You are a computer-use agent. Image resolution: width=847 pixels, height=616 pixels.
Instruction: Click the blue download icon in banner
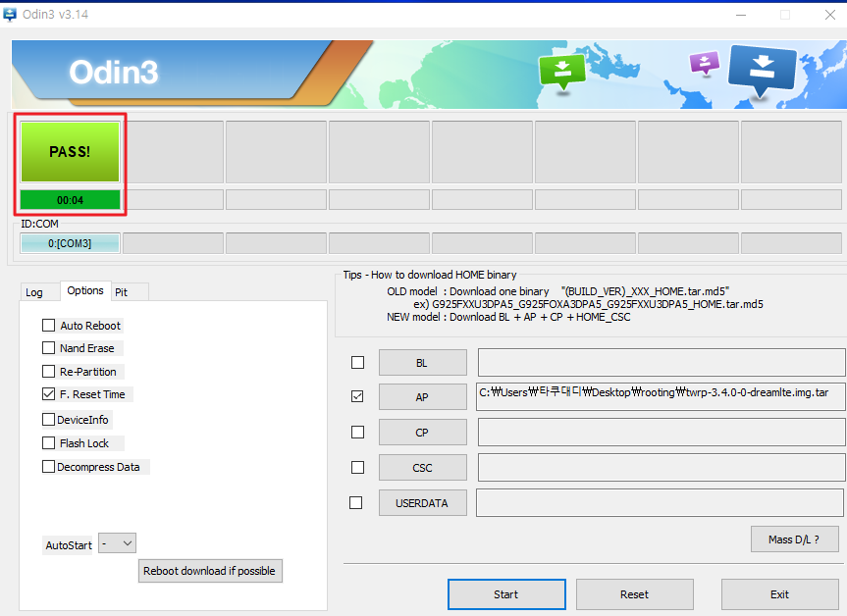pyautogui.click(x=762, y=71)
